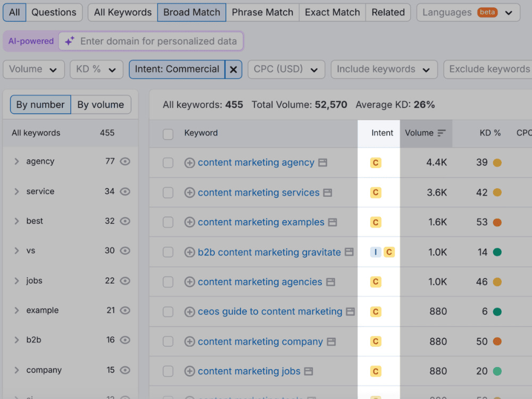Remove the Intent: Commercial filter
This screenshot has width=532, height=399.
[234, 70]
